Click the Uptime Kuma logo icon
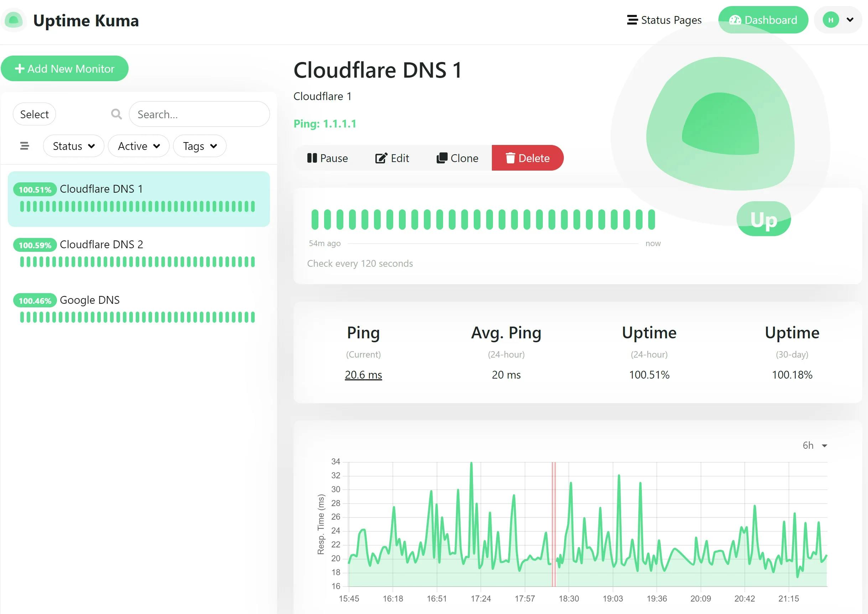Screen dimensions: 868x614 [14, 20]
